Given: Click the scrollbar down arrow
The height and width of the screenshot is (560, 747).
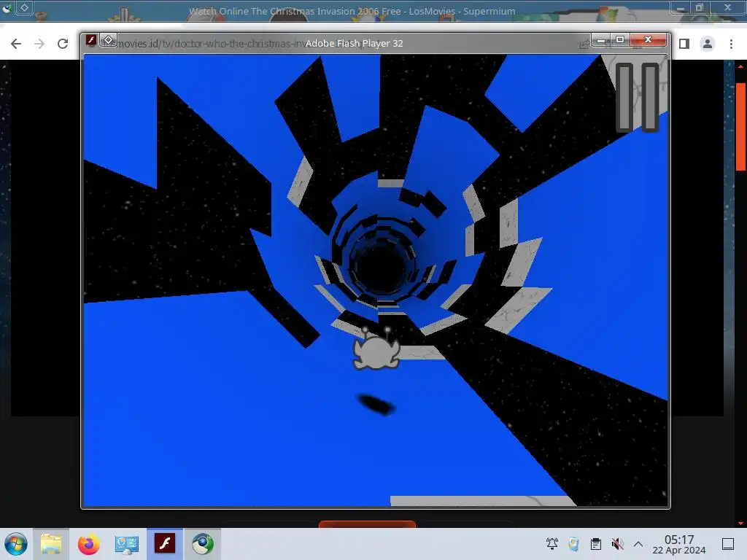Looking at the screenshot, I should coord(741,524).
